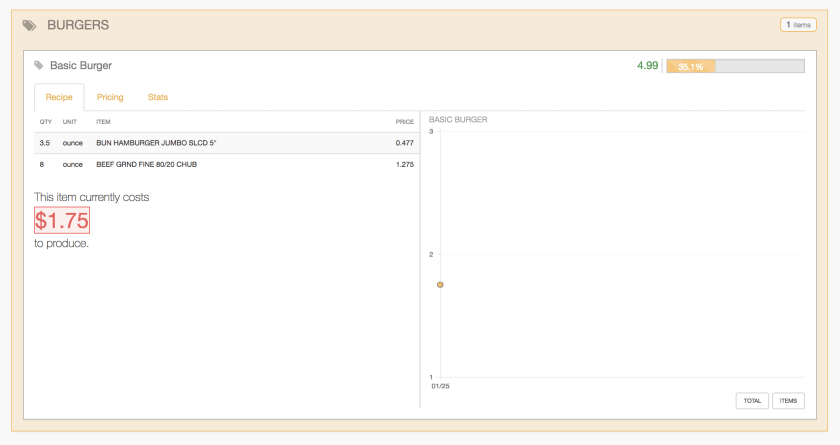Click the 8 quantity cell

[x=42, y=164]
